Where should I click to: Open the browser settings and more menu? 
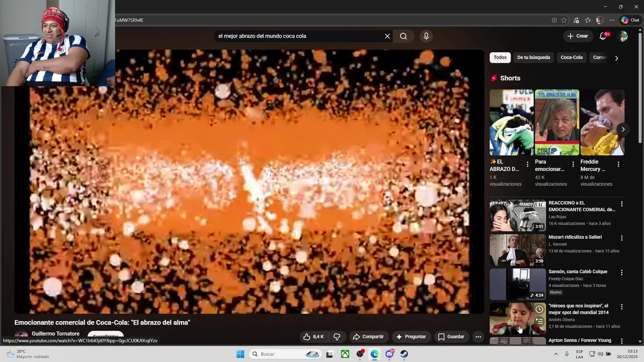[x=612, y=20]
